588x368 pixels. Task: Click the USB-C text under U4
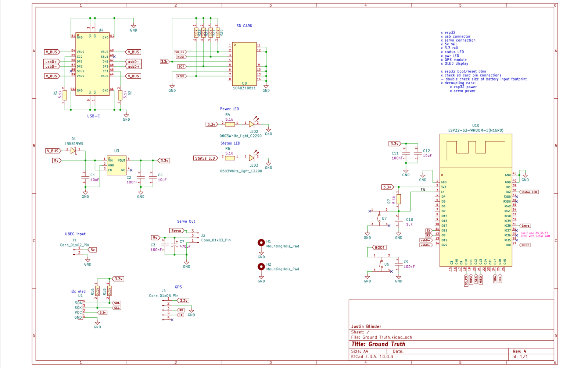pyautogui.click(x=93, y=116)
